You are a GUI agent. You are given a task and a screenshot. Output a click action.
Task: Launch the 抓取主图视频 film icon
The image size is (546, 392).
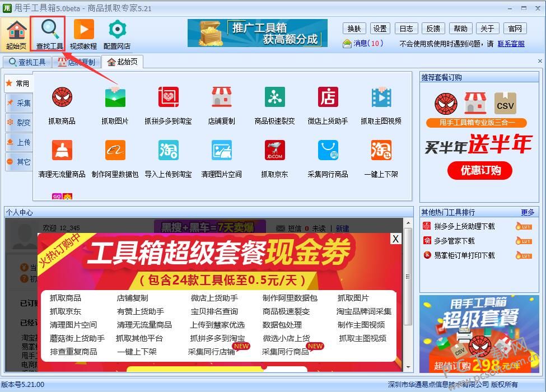coord(381,97)
